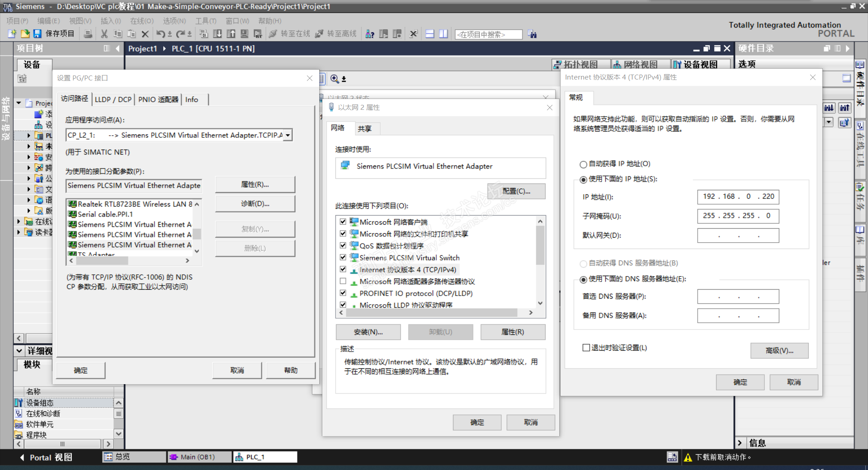
Task: Expand the 语 tree node in project tree
Action: click(29, 200)
